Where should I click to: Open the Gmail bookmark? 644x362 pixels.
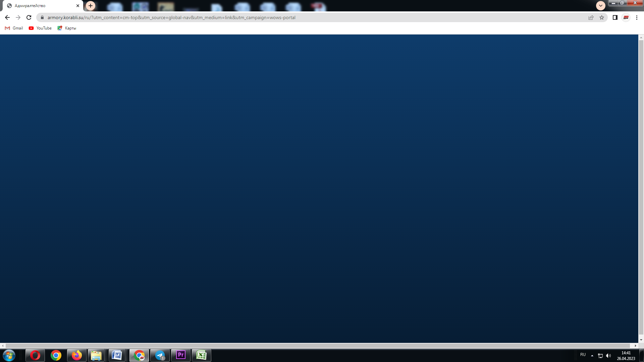[14, 28]
